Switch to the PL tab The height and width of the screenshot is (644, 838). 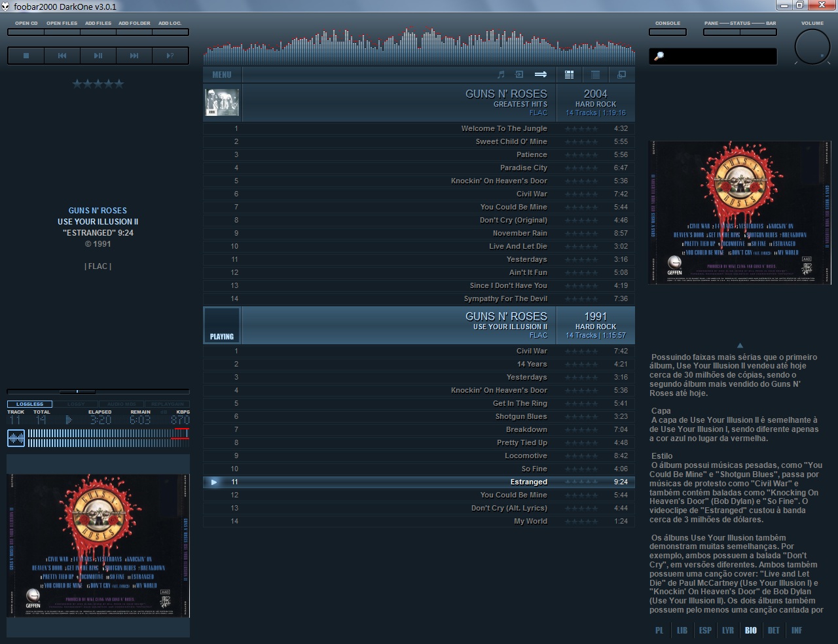659,630
